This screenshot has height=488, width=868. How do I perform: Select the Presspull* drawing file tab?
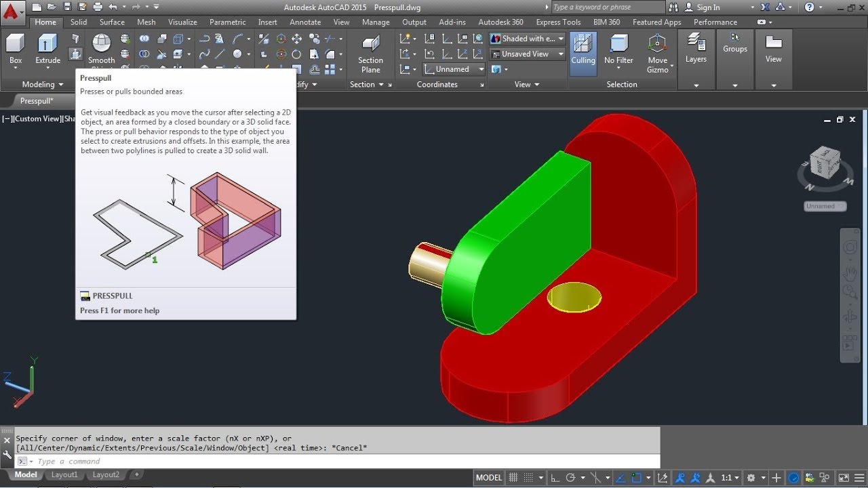pos(37,101)
